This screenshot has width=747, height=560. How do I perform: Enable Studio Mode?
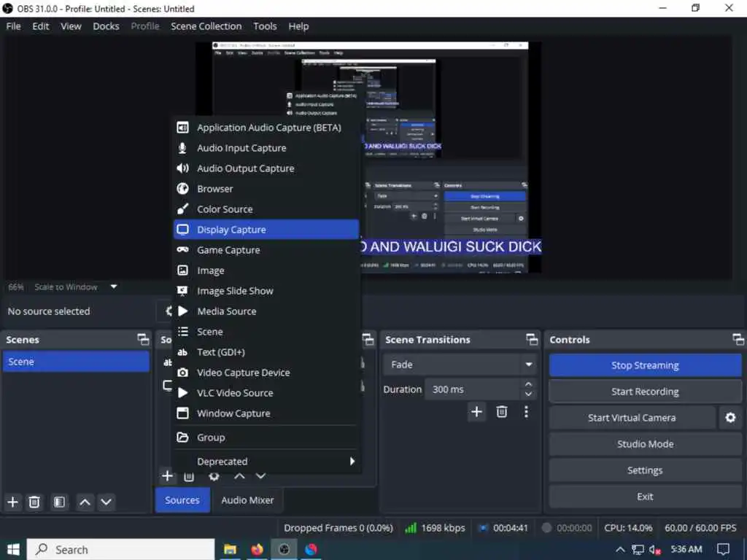(645, 444)
